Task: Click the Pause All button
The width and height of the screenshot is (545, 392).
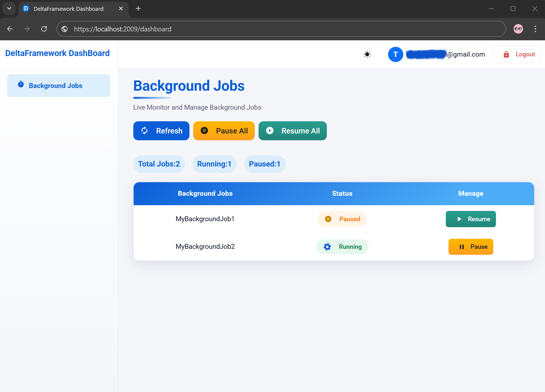Action: 224,131
